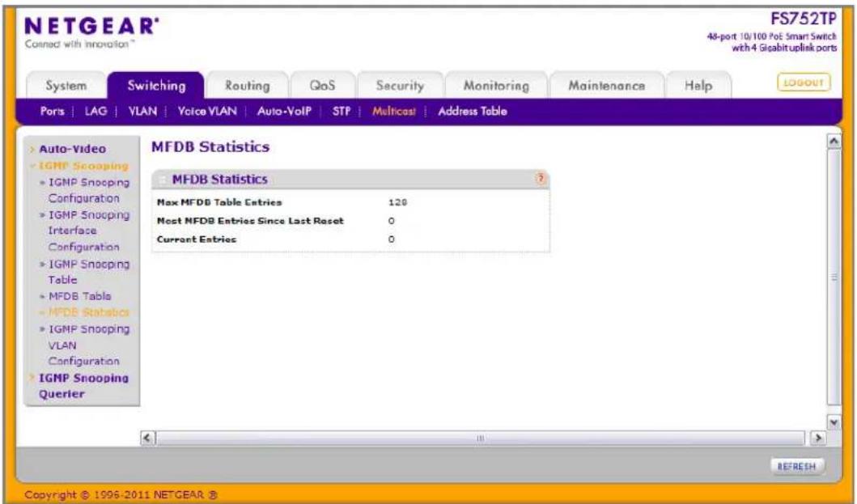Screen dimensions: 857x504
Task: Click the vertical scrollbar down arrow
Action: point(834,422)
